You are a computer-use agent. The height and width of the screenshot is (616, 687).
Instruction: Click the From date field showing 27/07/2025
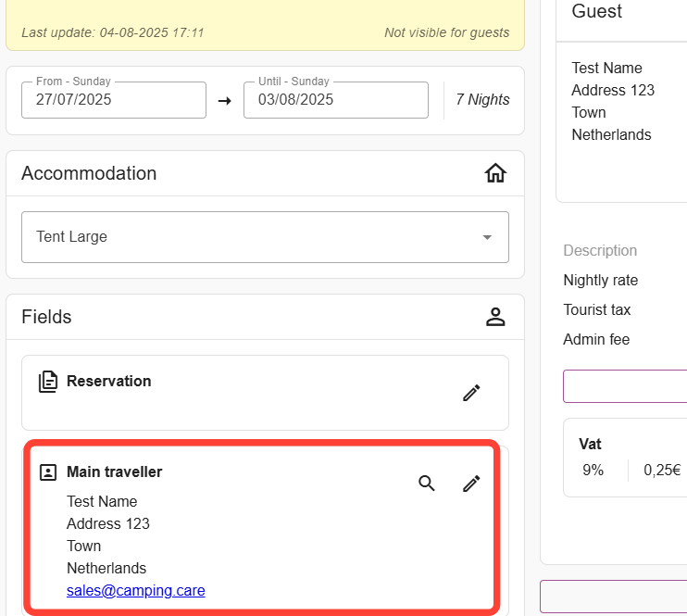(113, 100)
